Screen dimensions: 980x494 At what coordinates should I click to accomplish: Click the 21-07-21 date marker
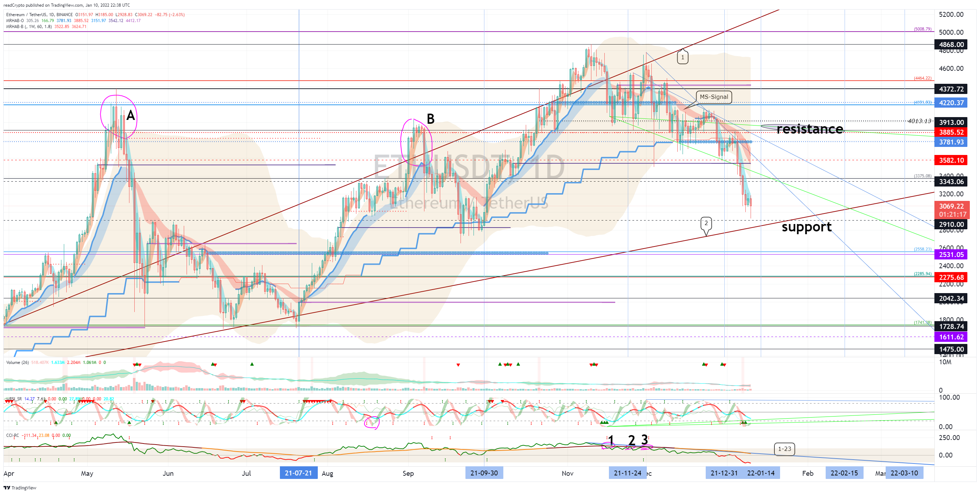pyautogui.click(x=298, y=473)
